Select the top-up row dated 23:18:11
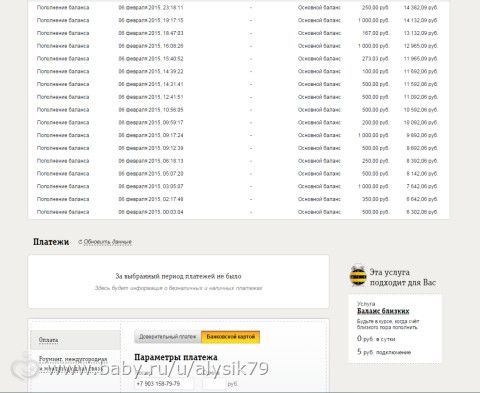The height and width of the screenshot is (393, 480). (x=237, y=7)
